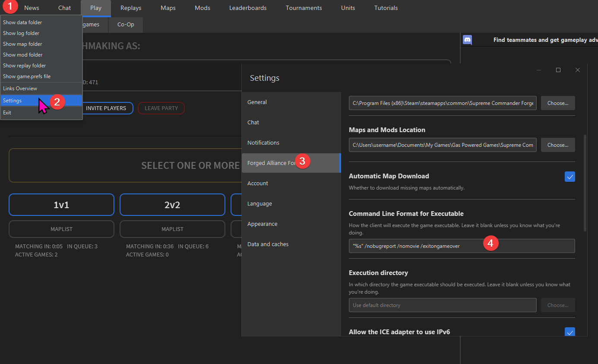Click the game installation path field
Image resolution: width=598 pixels, height=364 pixels.
point(443,103)
